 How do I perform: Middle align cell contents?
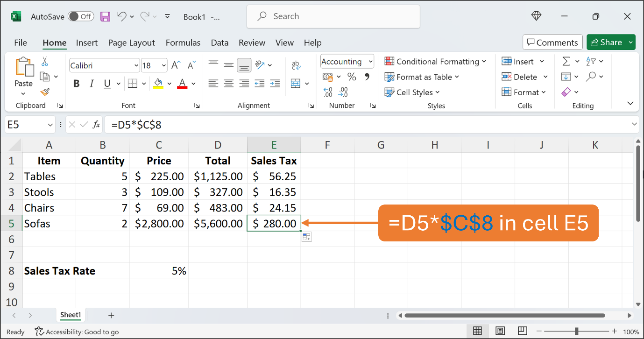(229, 65)
